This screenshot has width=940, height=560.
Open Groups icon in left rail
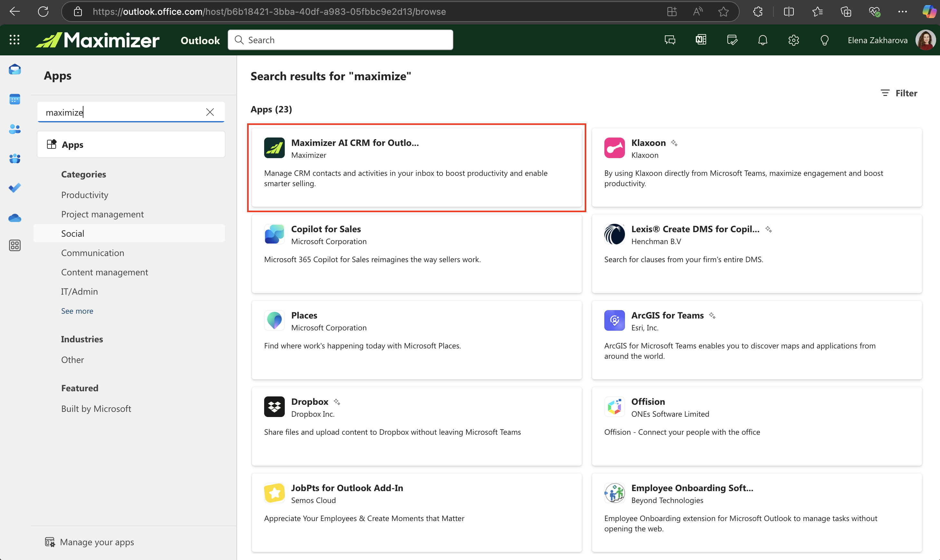click(x=15, y=158)
